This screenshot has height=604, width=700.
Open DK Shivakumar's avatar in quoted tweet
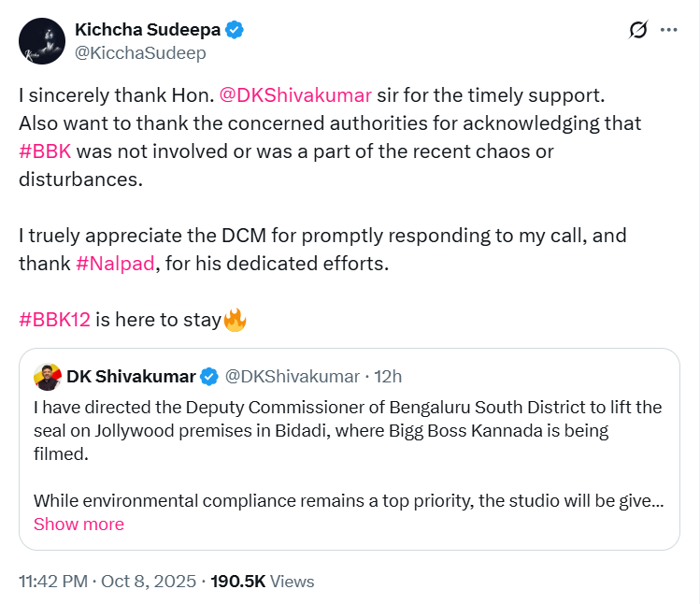[x=48, y=377]
